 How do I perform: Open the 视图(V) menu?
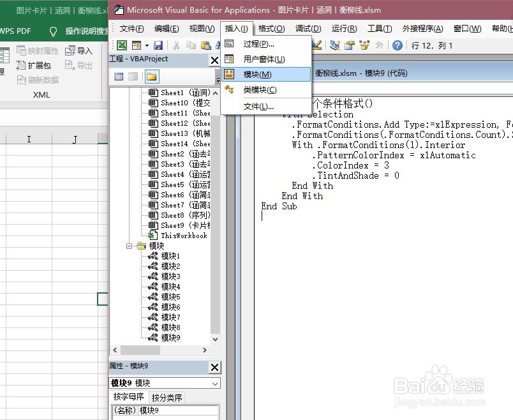point(202,29)
